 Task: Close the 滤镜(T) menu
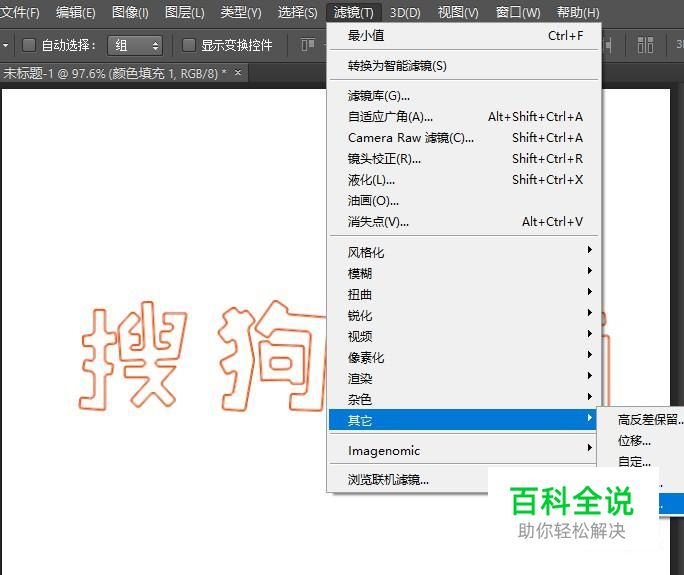click(x=353, y=12)
